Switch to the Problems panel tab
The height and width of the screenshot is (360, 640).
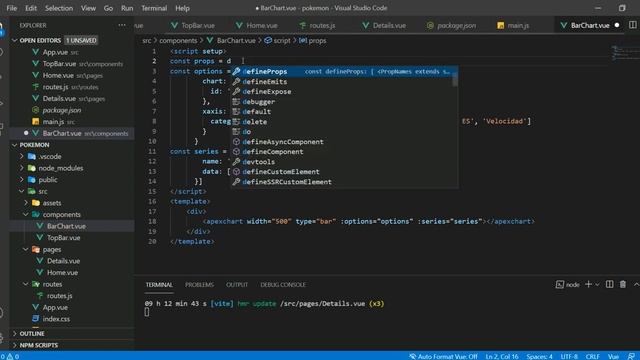tap(199, 285)
